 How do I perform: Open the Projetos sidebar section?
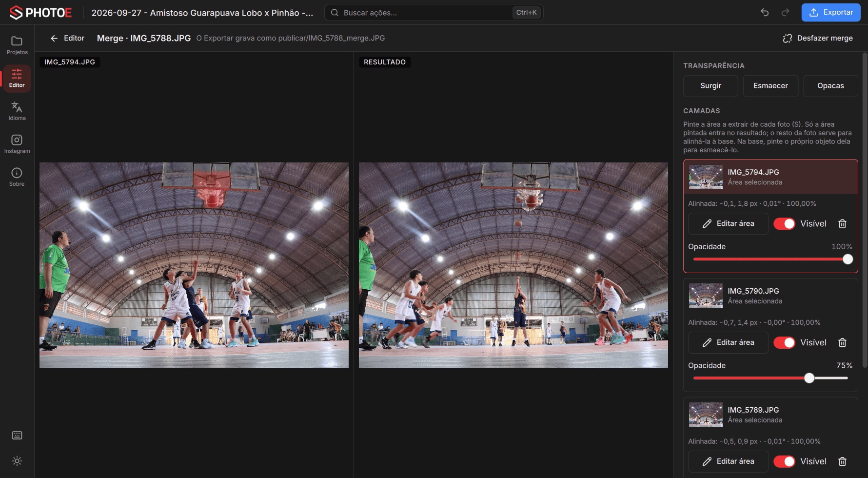point(17,45)
